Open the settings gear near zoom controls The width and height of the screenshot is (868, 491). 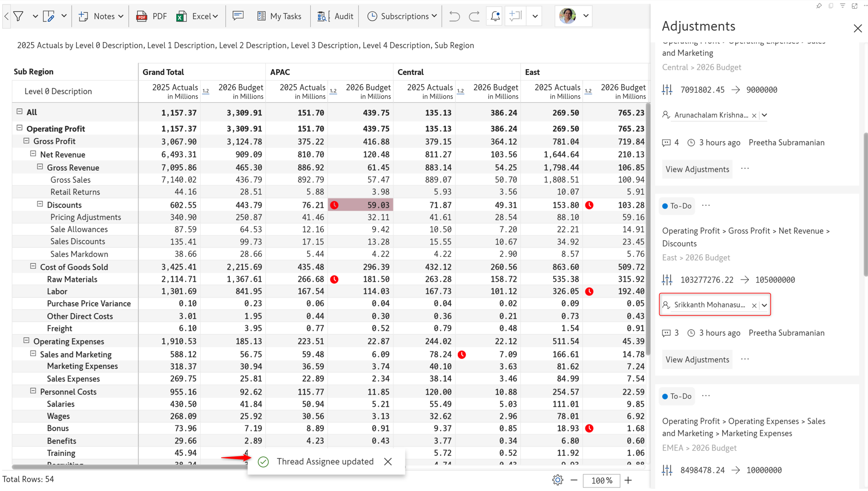click(558, 480)
